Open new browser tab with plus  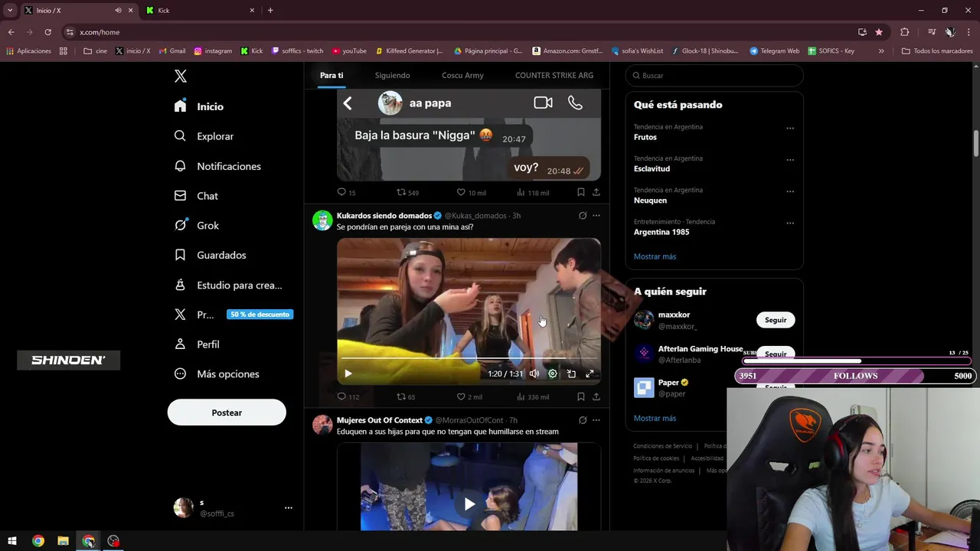point(270,11)
